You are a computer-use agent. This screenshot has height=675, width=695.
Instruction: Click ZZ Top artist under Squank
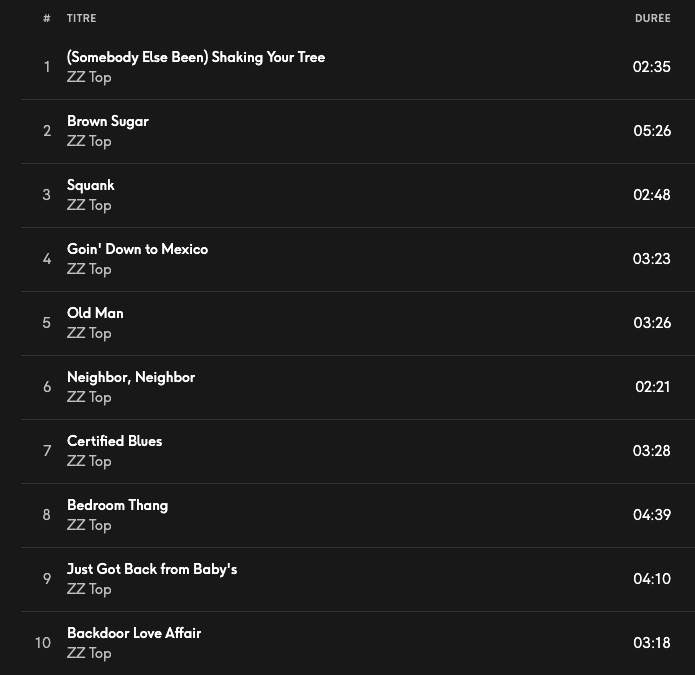[89, 205]
